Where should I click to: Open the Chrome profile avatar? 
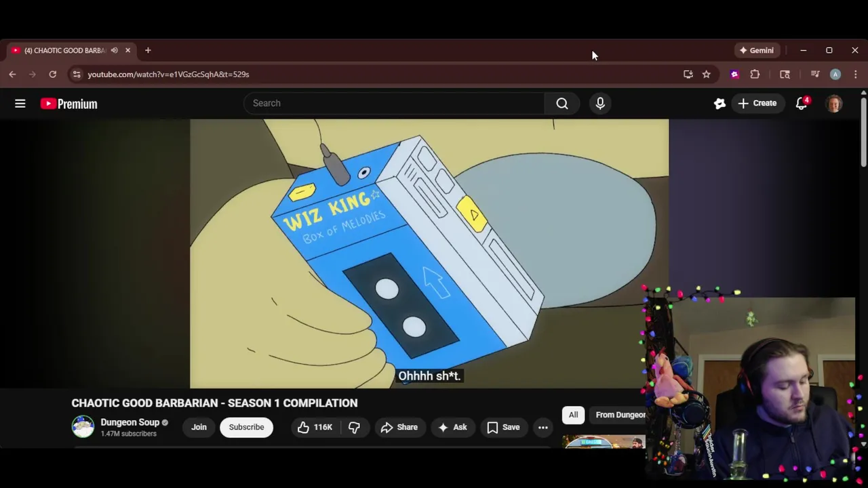(835, 75)
